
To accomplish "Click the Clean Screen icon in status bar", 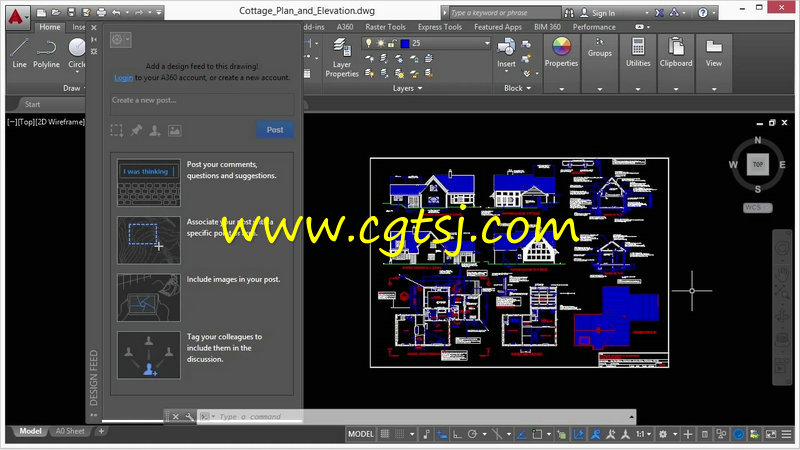I will [771, 434].
